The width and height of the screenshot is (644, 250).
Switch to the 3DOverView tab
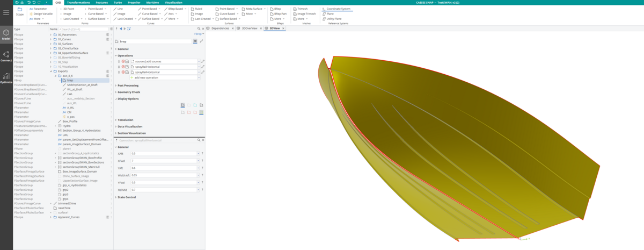pos(249,28)
